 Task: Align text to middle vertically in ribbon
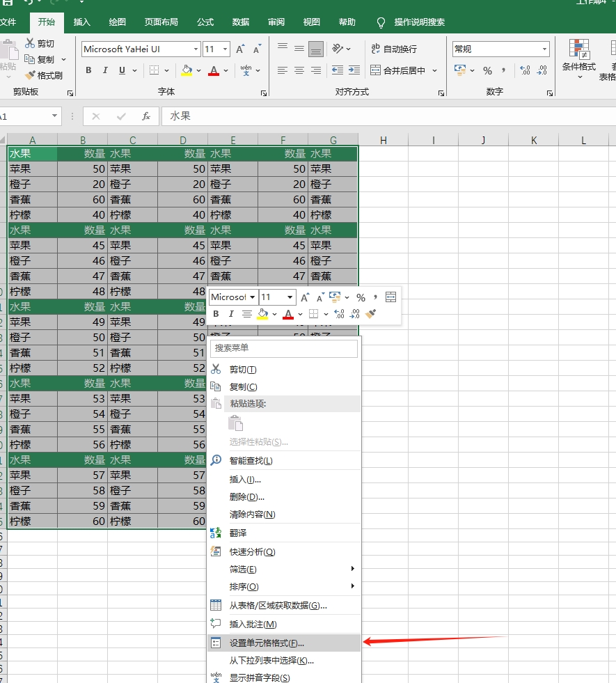299,48
